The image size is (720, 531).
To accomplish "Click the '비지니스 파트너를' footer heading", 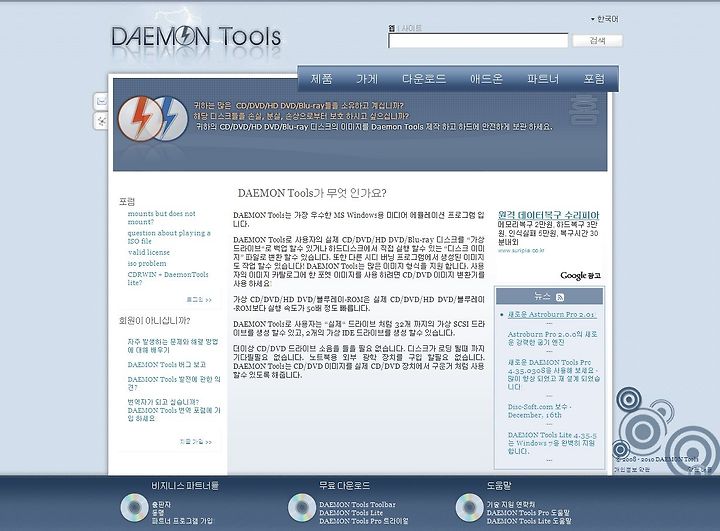I will click(x=185, y=486).
